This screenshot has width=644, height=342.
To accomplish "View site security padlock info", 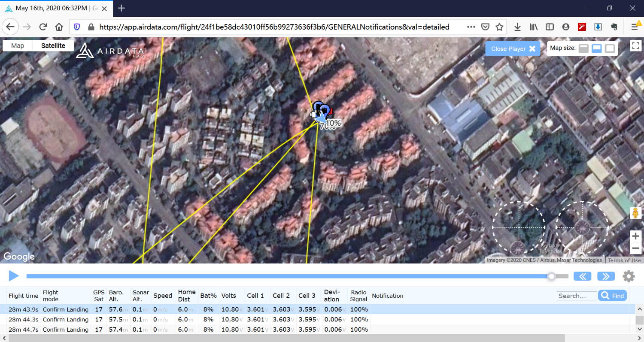I will pyautogui.click(x=91, y=27).
